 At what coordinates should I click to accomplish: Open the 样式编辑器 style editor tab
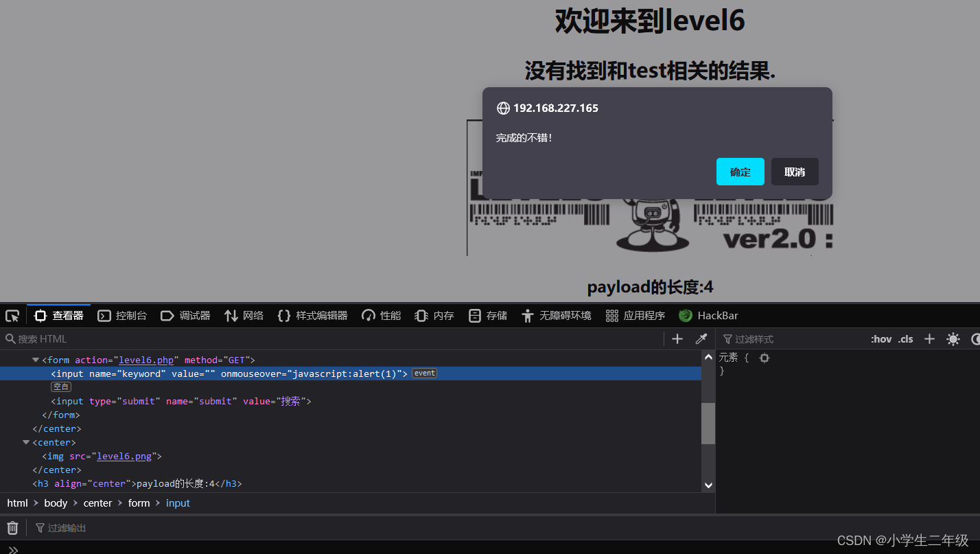coord(312,316)
